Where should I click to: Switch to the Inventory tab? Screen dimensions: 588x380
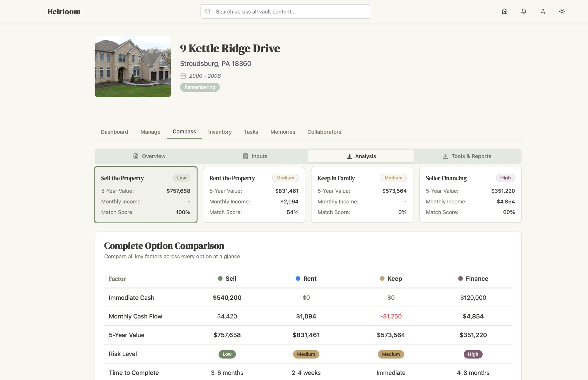point(220,132)
